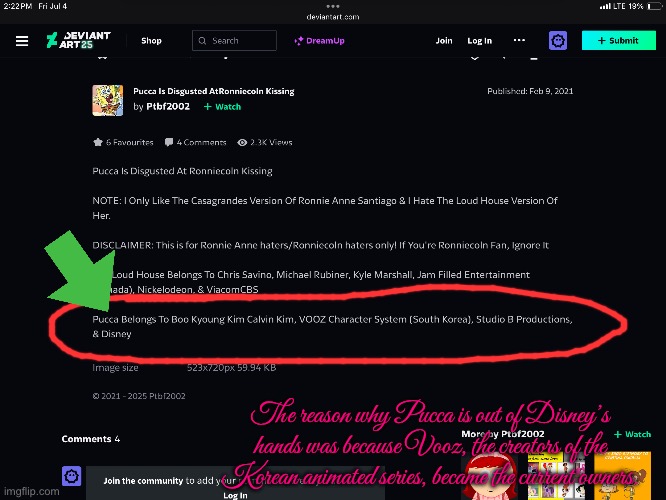
Task: Click 'Published: Feb 9, 2021' date text
Action: point(530,91)
